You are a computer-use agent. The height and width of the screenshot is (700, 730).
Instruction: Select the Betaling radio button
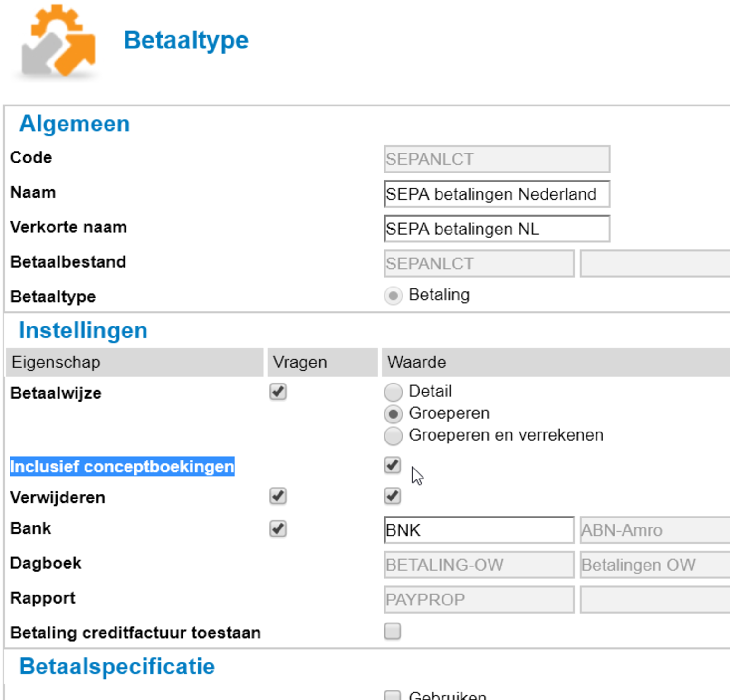pyautogui.click(x=393, y=296)
